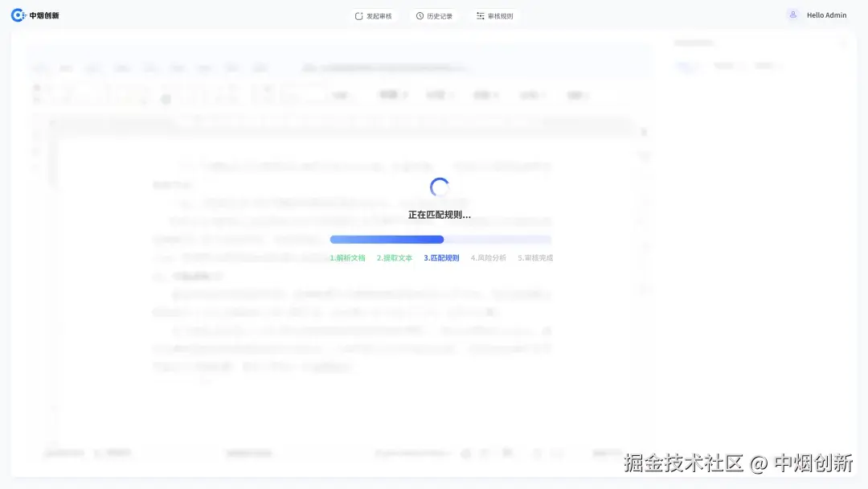Click the document title input field at top
Viewport: 868px width, 489px height.
coord(386,68)
